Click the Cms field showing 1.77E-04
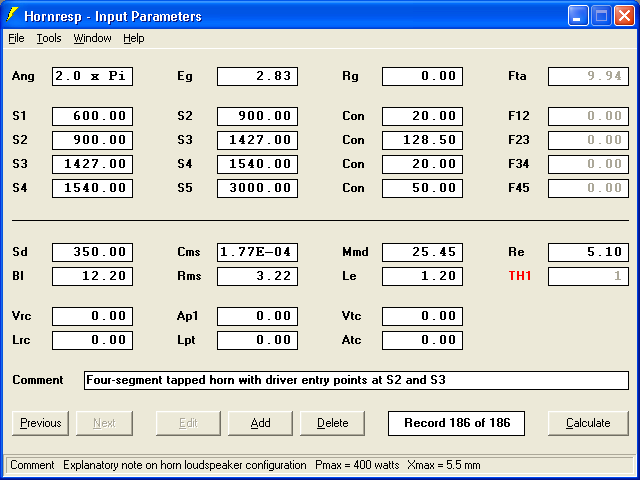 [x=258, y=252]
